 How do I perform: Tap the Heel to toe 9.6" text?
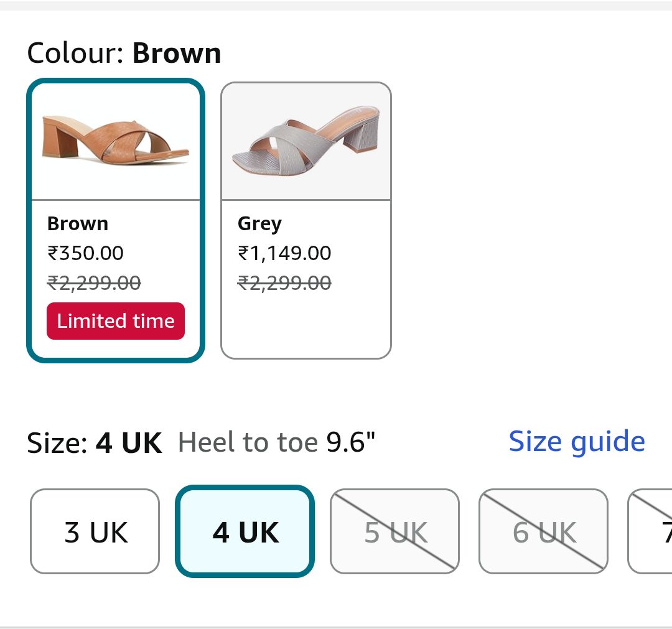pos(277,443)
